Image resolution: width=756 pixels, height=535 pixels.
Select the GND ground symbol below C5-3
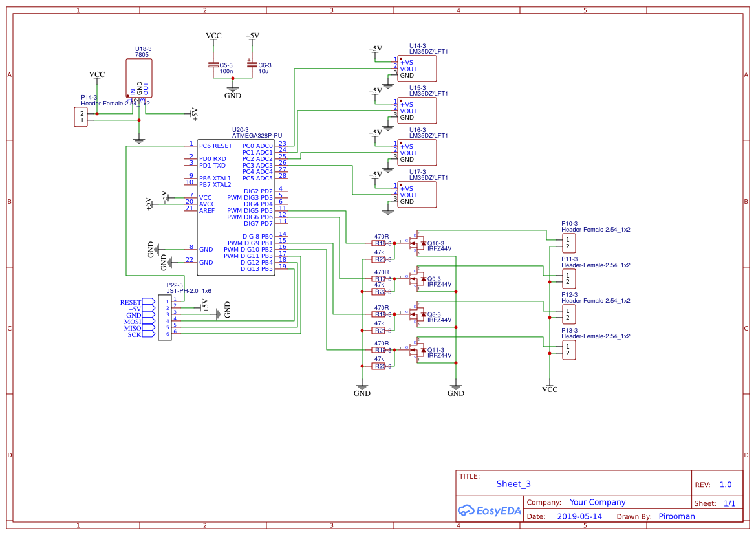click(233, 90)
